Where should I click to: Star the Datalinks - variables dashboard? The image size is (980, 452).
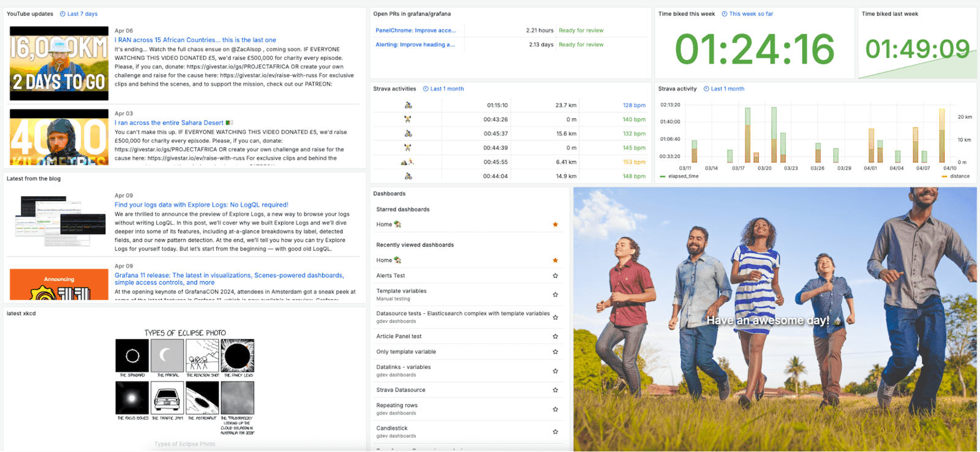[x=556, y=371]
